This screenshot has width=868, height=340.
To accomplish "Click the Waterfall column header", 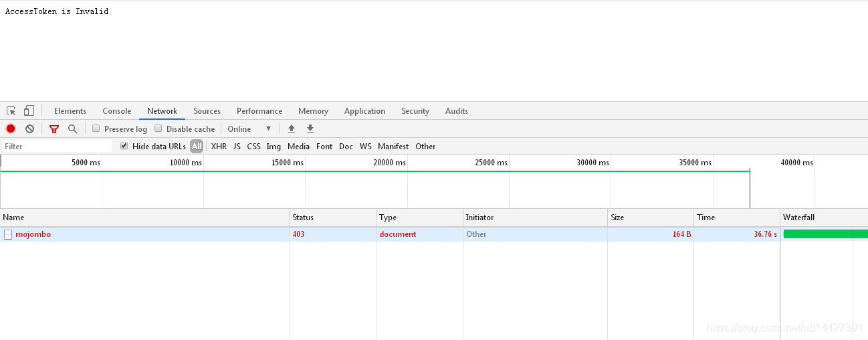I will (824, 218).
